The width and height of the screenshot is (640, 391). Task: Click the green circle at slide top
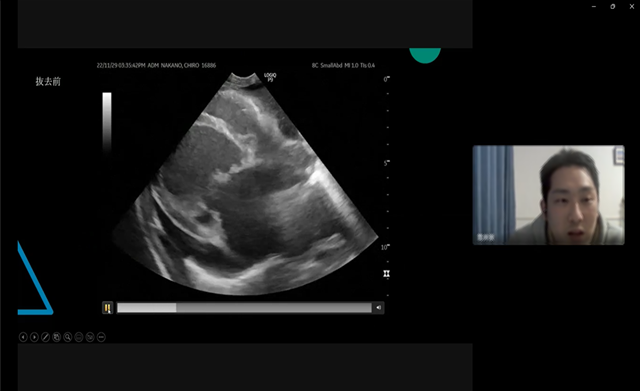[425, 56]
